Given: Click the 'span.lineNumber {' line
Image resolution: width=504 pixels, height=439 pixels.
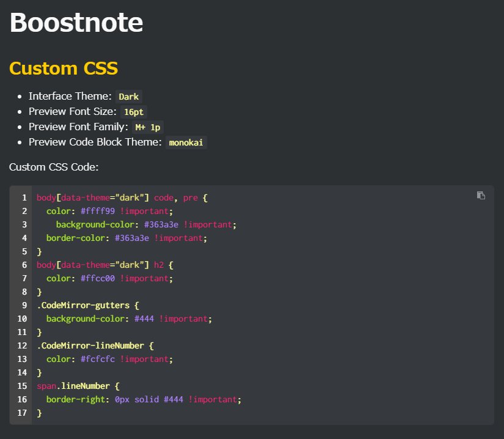Looking at the screenshot, I should (x=78, y=386).
